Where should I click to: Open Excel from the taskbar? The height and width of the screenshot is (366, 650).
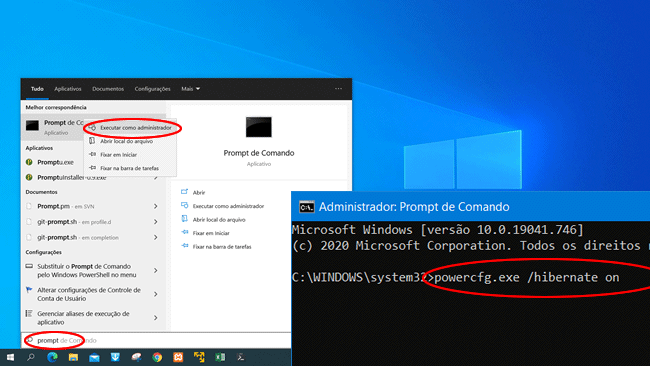[x=220, y=357]
